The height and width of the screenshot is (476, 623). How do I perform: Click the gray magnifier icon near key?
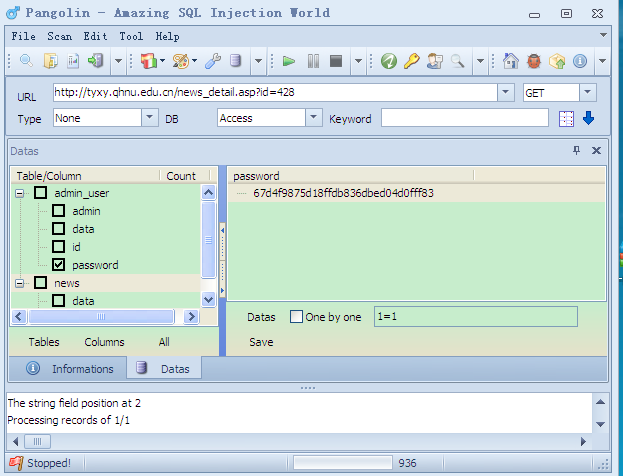tap(458, 61)
